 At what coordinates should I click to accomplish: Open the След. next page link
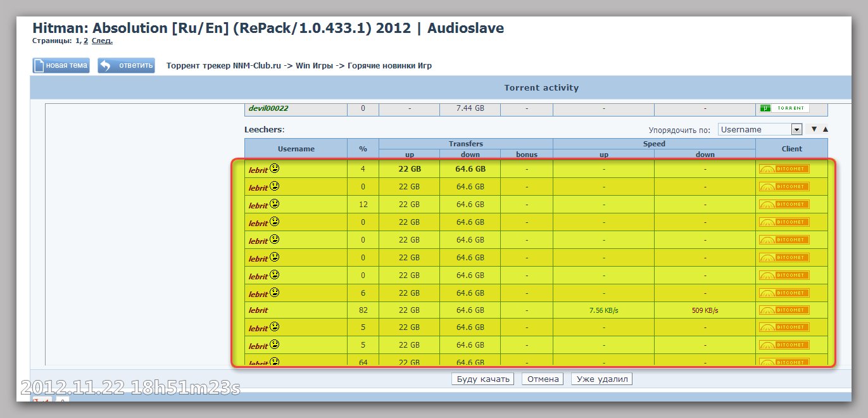102,41
